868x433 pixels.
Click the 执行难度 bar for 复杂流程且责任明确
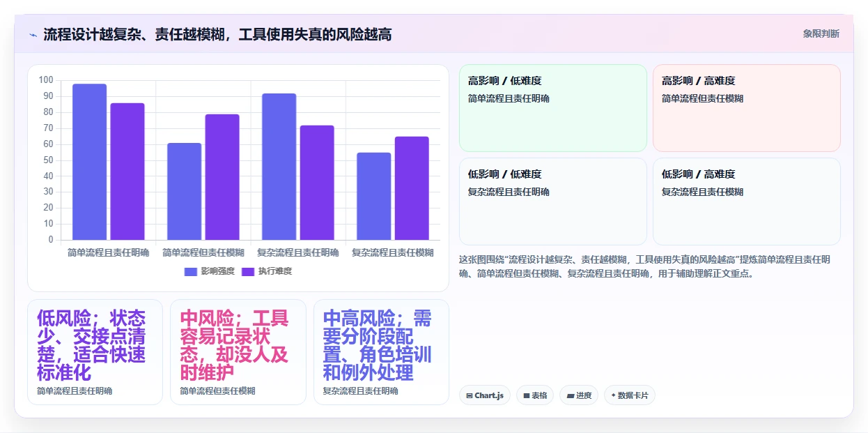pyautogui.click(x=317, y=183)
